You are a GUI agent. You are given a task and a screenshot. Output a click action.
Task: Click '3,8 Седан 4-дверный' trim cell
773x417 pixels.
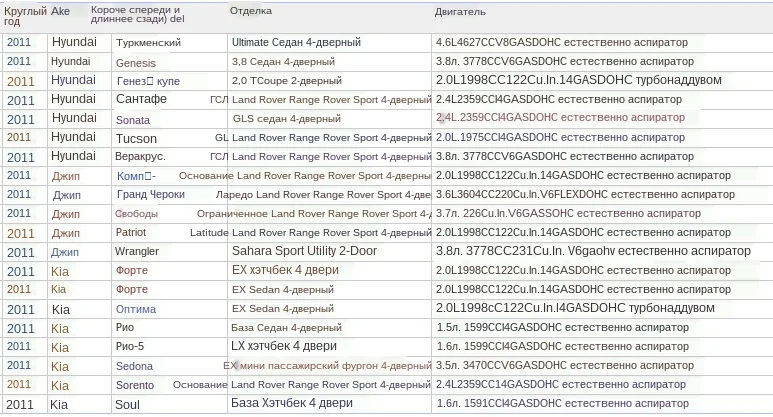pos(283,62)
